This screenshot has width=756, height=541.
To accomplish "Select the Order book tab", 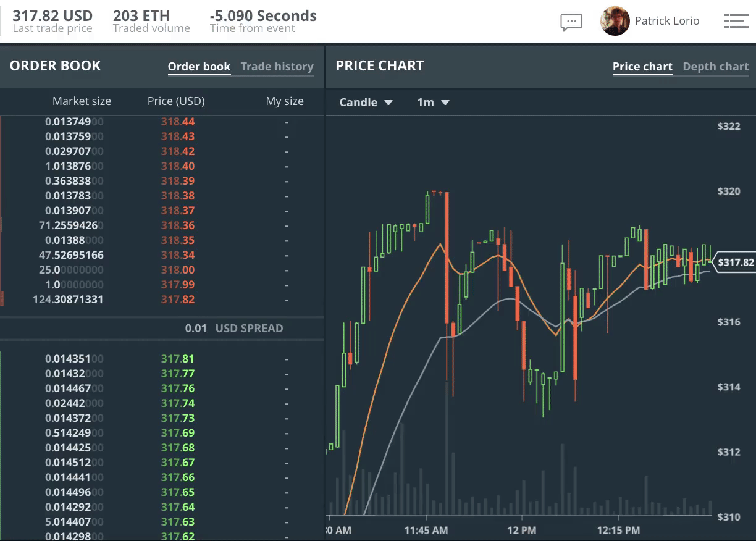I will tap(199, 67).
